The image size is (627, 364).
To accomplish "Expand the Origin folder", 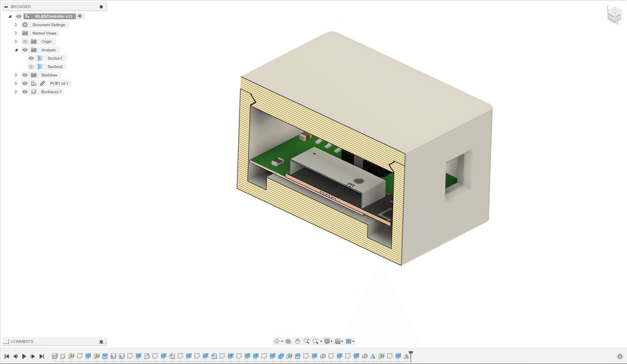I will point(17,42).
